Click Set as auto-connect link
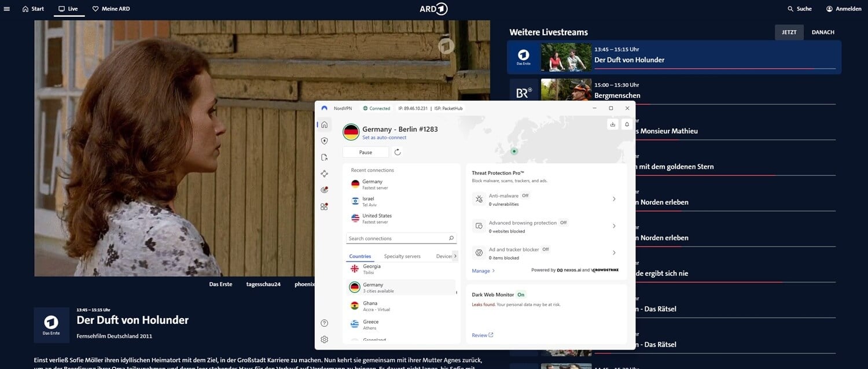The image size is (868, 369). tap(384, 137)
